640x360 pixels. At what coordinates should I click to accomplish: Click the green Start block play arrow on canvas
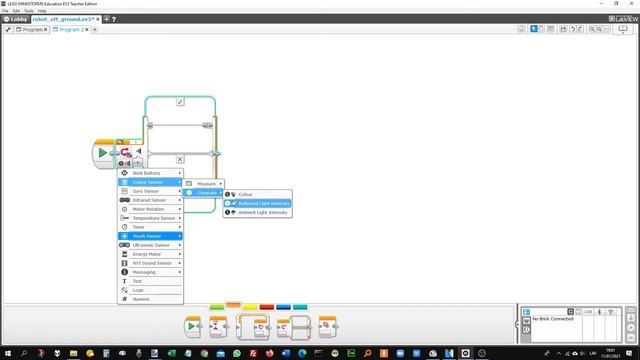[103, 153]
